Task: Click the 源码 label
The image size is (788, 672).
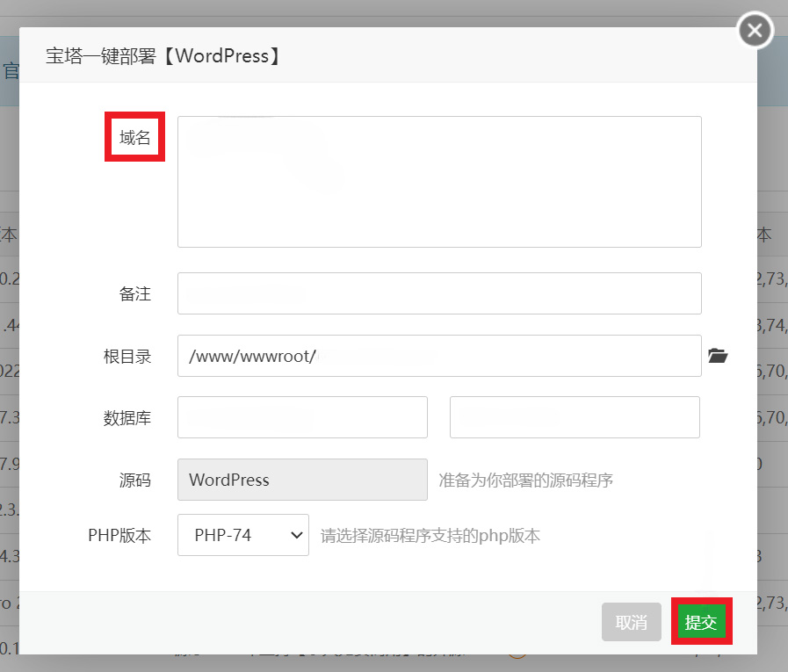Action: click(x=134, y=480)
